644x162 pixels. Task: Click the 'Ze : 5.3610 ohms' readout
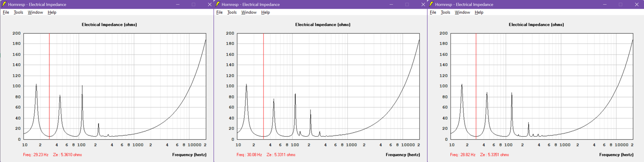click(67, 155)
